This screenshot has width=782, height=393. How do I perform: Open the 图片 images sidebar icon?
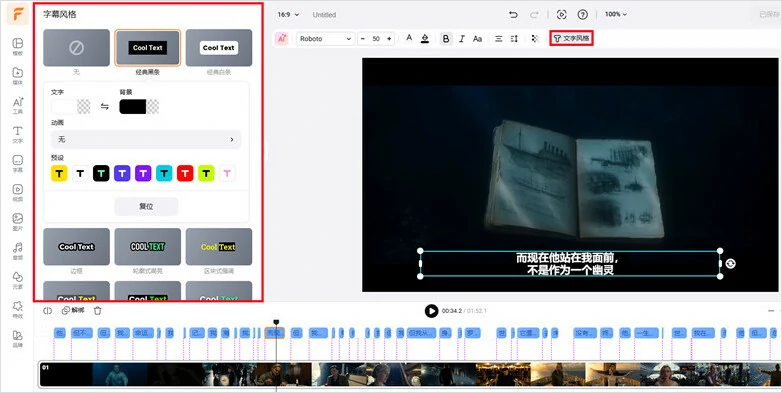[17, 221]
